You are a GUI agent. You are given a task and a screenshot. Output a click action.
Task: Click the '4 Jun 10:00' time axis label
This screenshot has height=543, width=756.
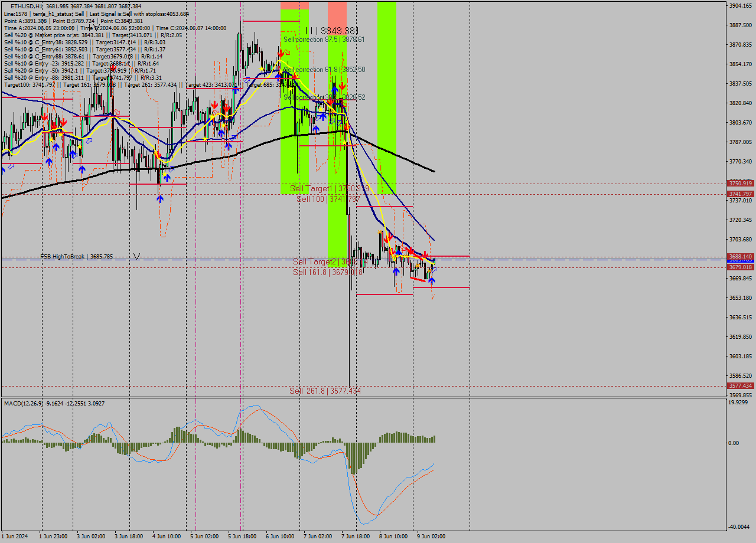click(166, 537)
